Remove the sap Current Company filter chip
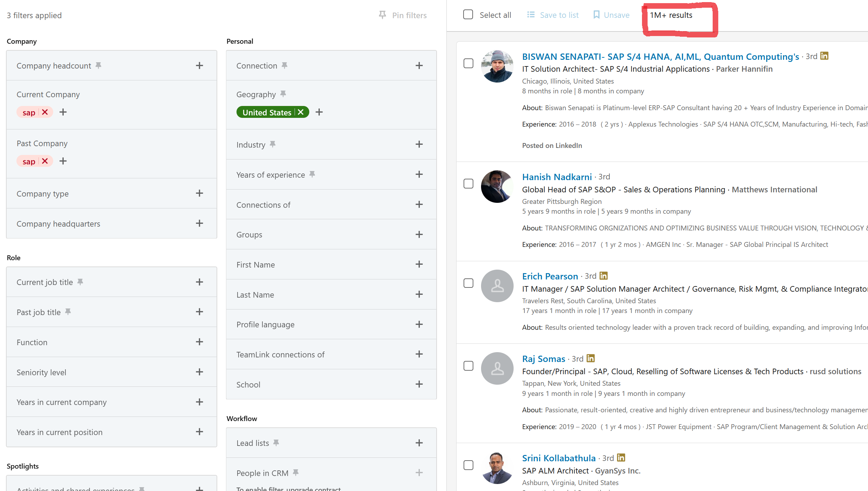 (x=44, y=112)
